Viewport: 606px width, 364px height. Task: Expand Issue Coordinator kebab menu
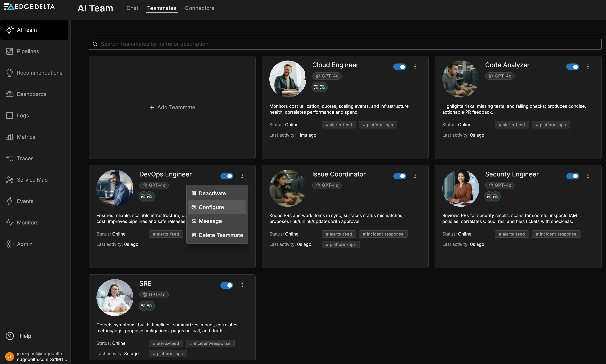[415, 176]
